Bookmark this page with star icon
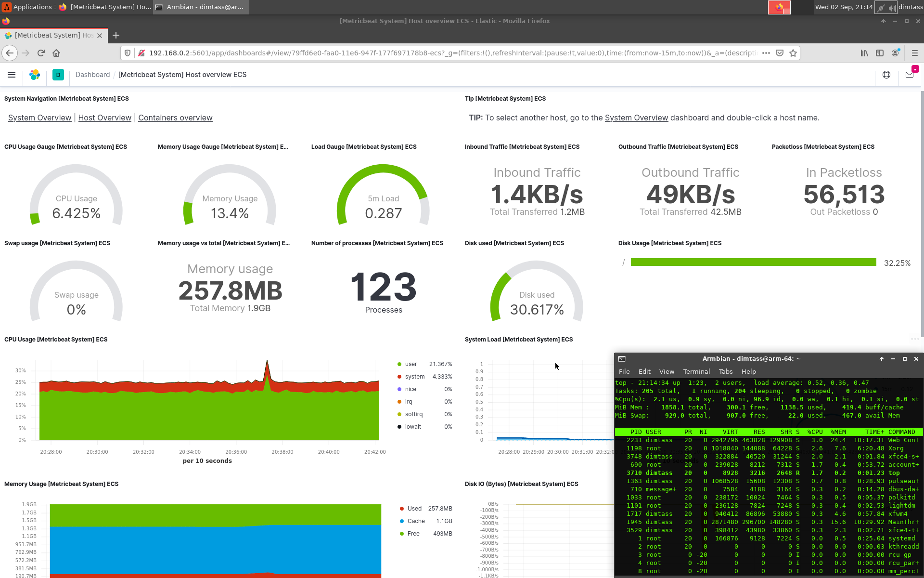This screenshot has width=924, height=578. coord(793,53)
